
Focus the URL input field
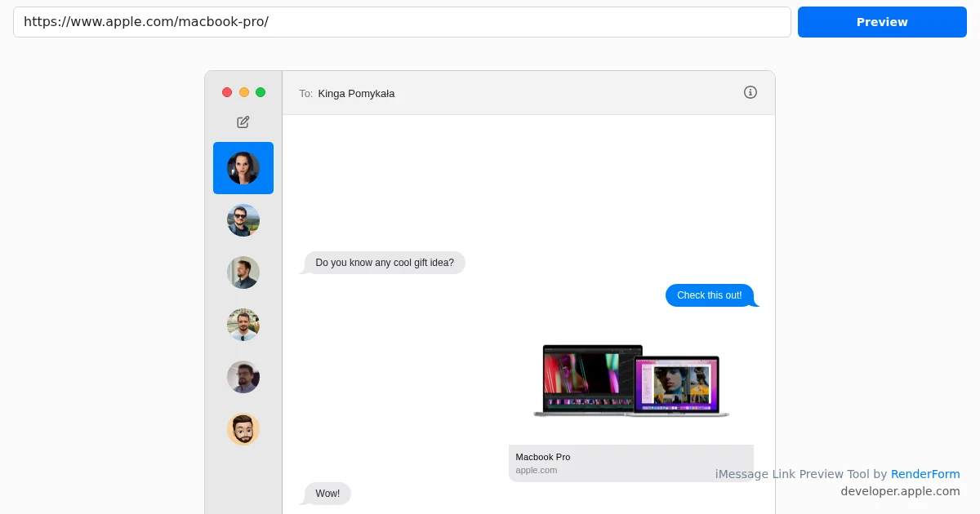pyautogui.click(x=402, y=22)
